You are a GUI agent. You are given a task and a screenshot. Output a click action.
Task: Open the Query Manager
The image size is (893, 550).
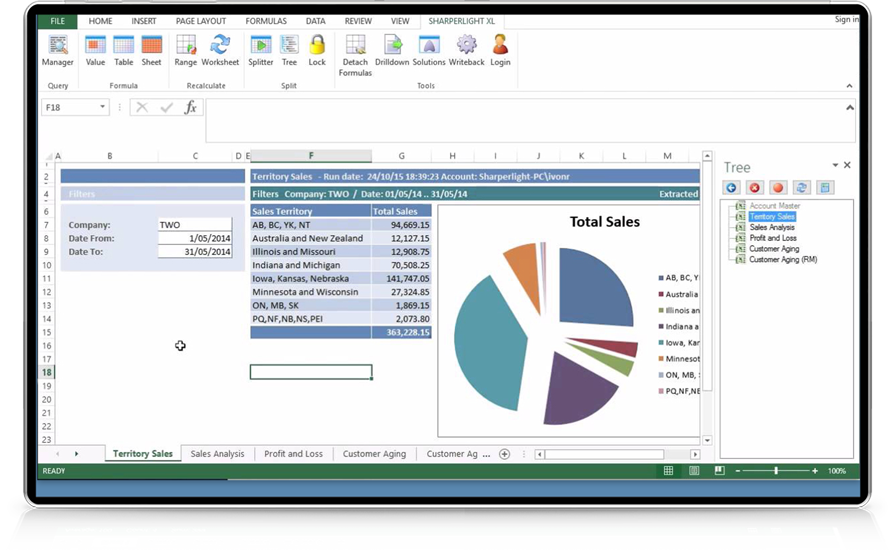tap(58, 51)
